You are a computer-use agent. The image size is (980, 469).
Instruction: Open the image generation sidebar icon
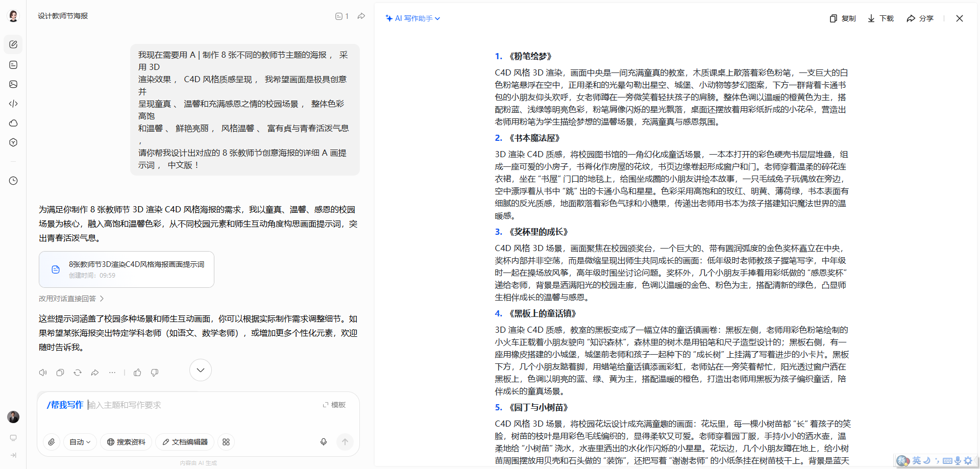tap(13, 84)
